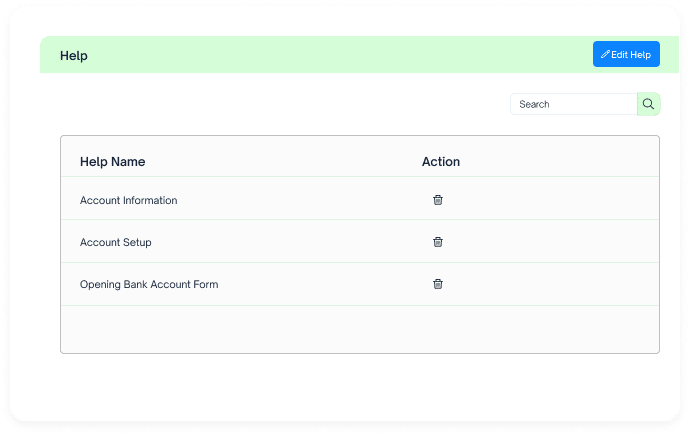The height and width of the screenshot is (435, 690).
Task: Open the Account Information help name
Action: [x=128, y=200]
